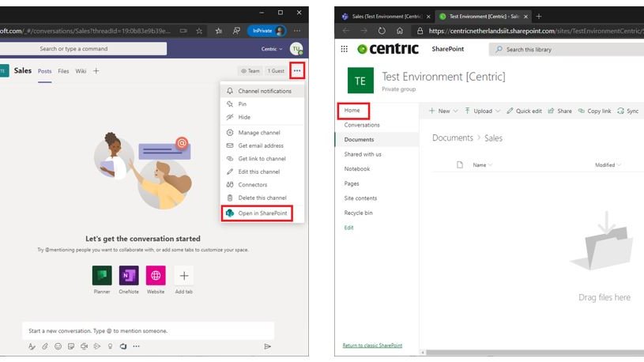Click the Team visibility button
Image resolution: width=644 pixels, height=362 pixels.
point(250,70)
